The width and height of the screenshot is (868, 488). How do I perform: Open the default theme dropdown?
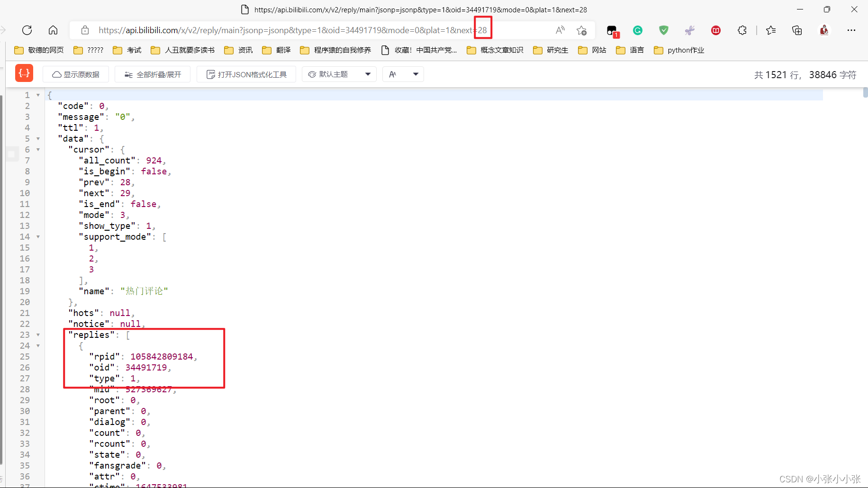point(339,74)
